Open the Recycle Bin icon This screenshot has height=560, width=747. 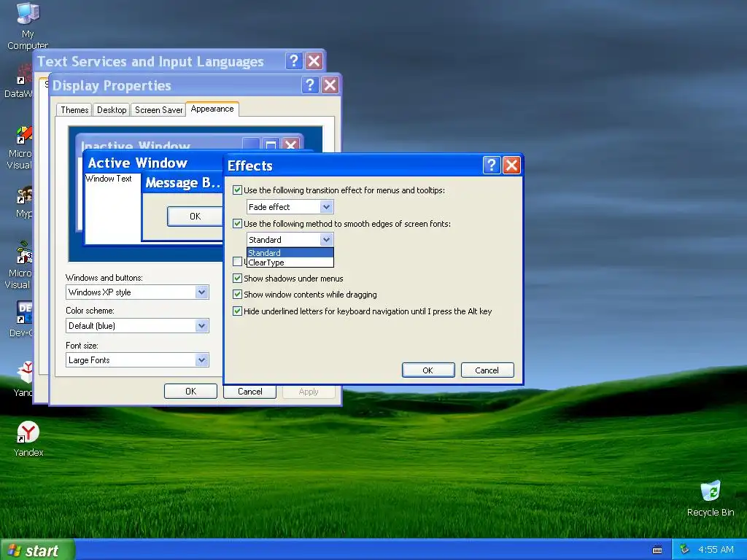coord(711,498)
